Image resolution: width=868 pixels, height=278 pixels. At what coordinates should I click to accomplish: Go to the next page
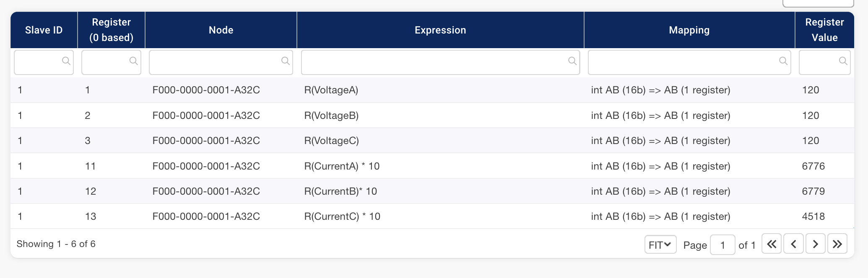[x=815, y=244]
